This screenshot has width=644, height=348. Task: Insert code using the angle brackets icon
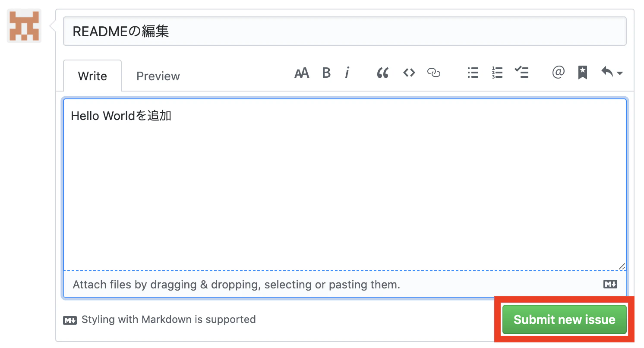pyautogui.click(x=409, y=73)
